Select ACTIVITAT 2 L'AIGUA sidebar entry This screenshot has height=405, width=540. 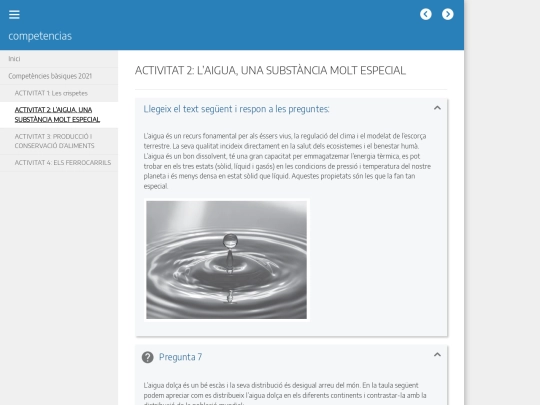(x=59, y=115)
